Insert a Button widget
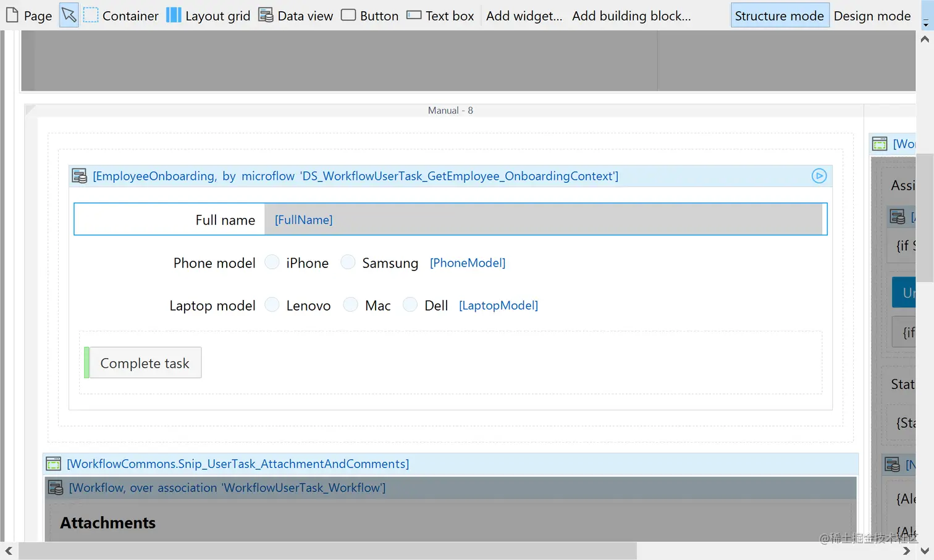 tap(370, 15)
